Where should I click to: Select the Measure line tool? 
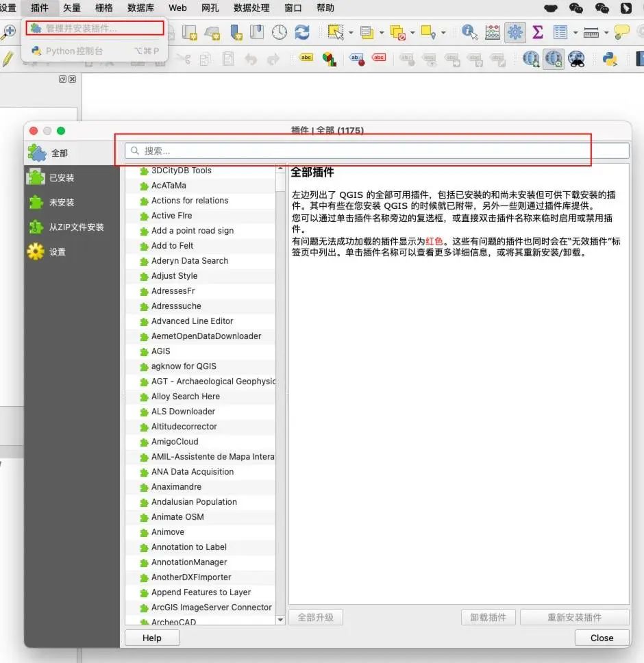[x=591, y=32]
